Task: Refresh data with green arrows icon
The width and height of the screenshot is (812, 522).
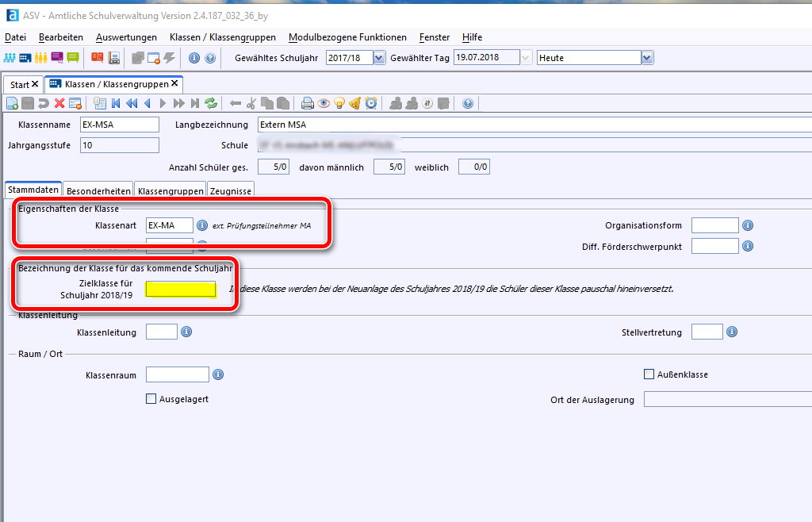Action: (x=211, y=103)
